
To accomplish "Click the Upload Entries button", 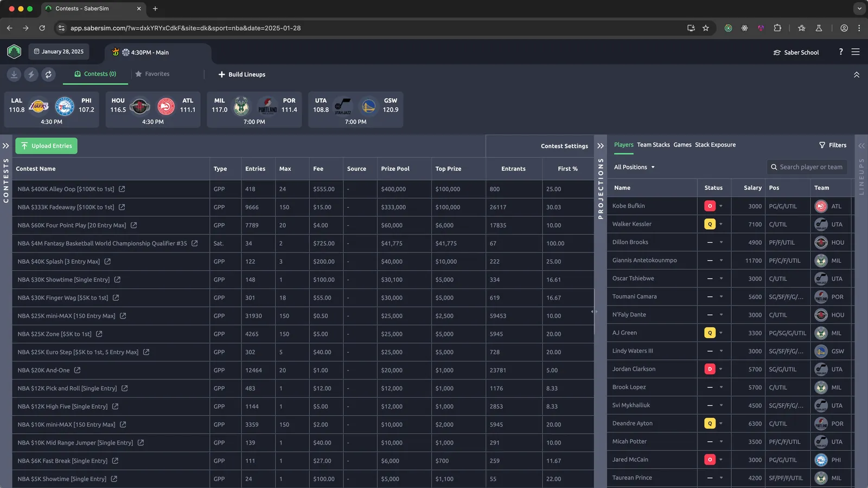I will point(46,146).
